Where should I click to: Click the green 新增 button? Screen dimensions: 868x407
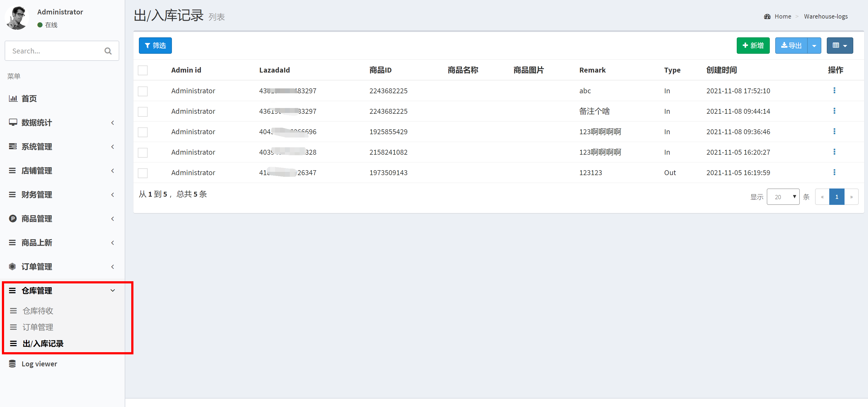753,46
